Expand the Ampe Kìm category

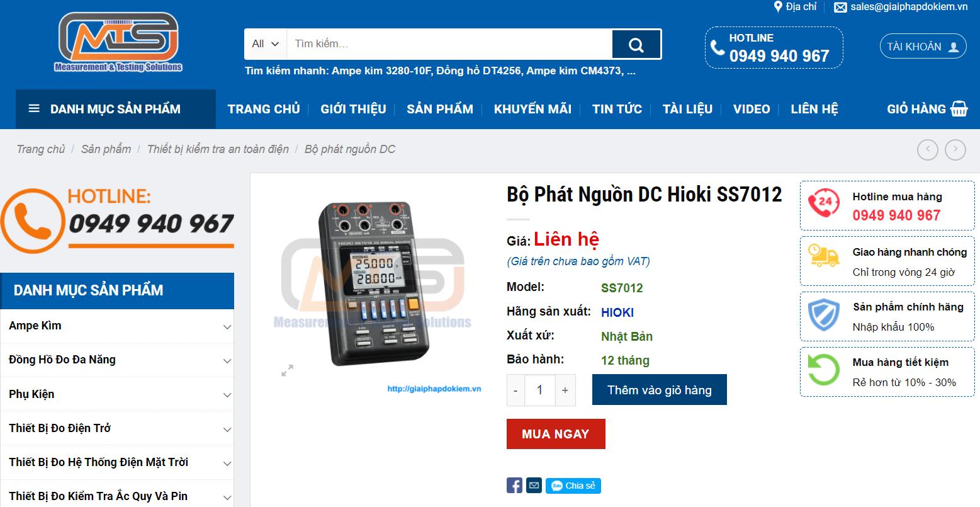point(227,327)
